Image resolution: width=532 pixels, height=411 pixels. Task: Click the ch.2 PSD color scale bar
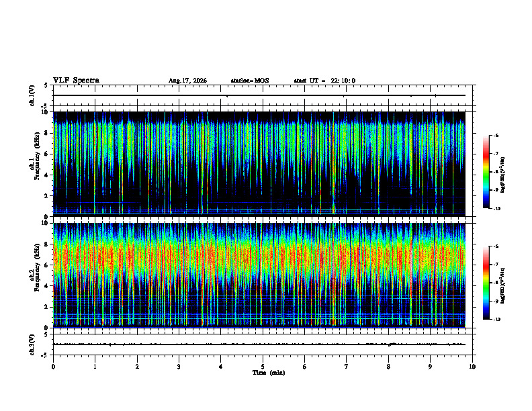[486, 283]
